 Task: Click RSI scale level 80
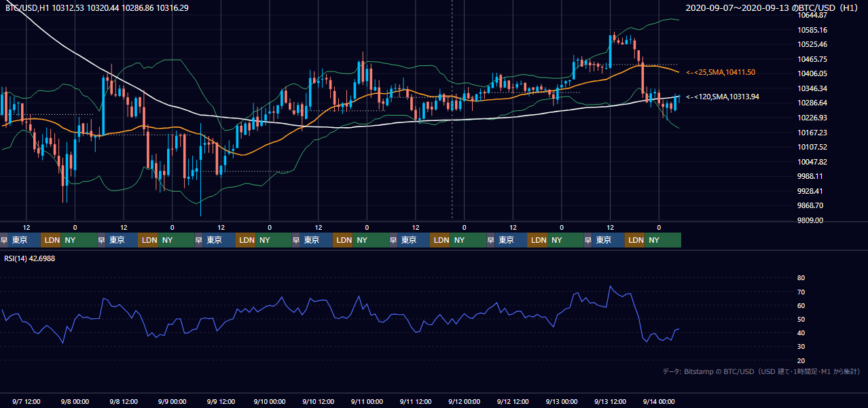pyautogui.click(x=801, y=278)
